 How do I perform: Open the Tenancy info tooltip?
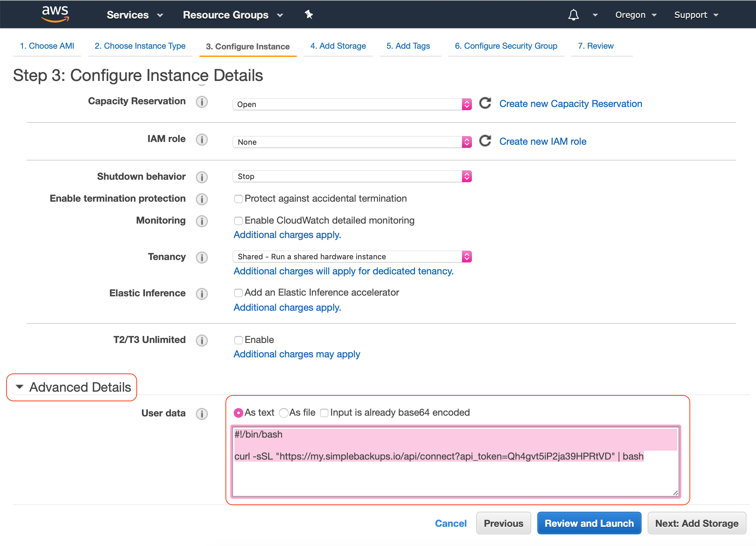tap(202, 258)
